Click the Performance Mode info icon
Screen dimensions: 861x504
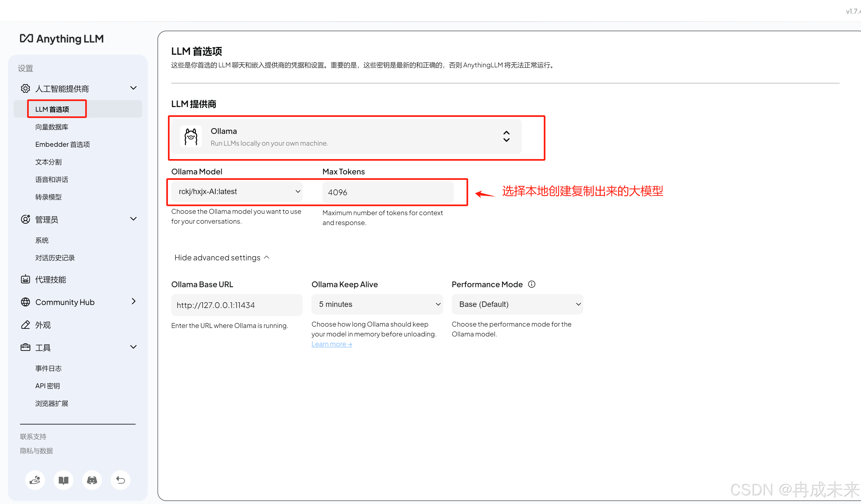[532, 284]
